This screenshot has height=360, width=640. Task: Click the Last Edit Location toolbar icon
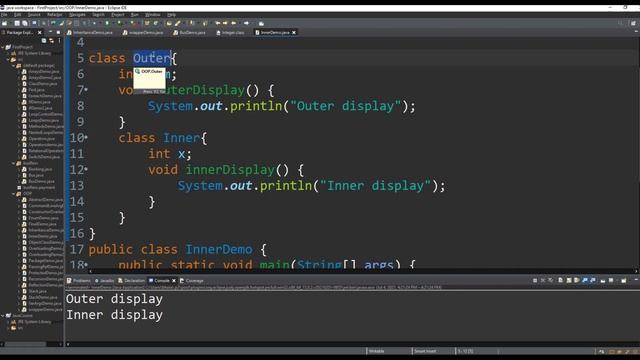pyautogui.click(x=218, y=23)
